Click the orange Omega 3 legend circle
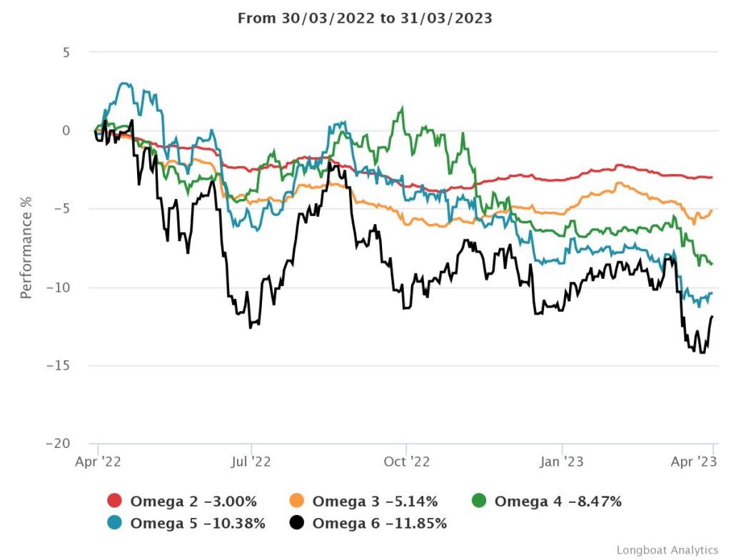This screenshot has height=560, width=731. click(x=298, y=501)
